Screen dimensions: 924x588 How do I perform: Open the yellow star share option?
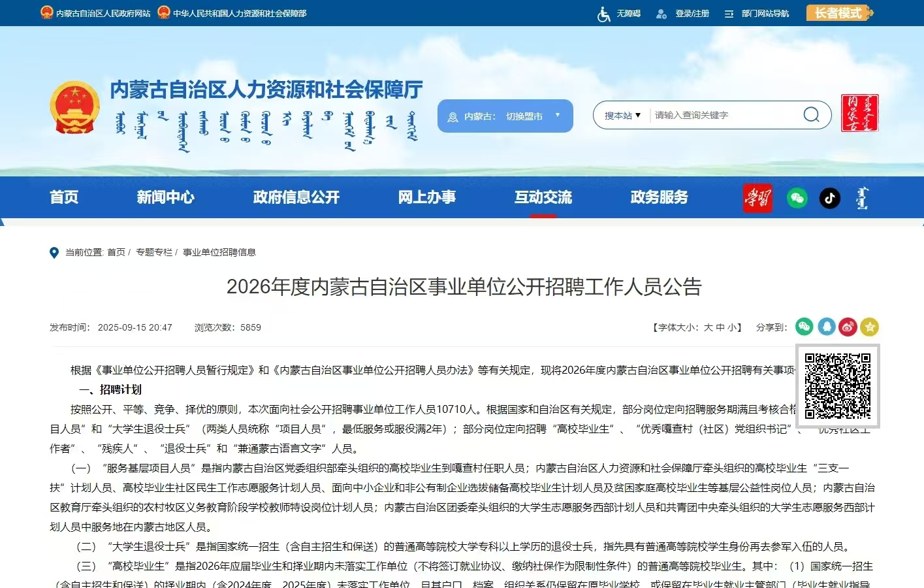click(x=870, y=327)
